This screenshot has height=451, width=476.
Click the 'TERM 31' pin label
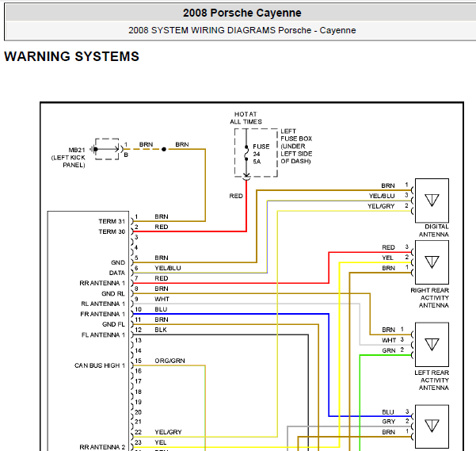pyautogui.click(x=112, y=221)
